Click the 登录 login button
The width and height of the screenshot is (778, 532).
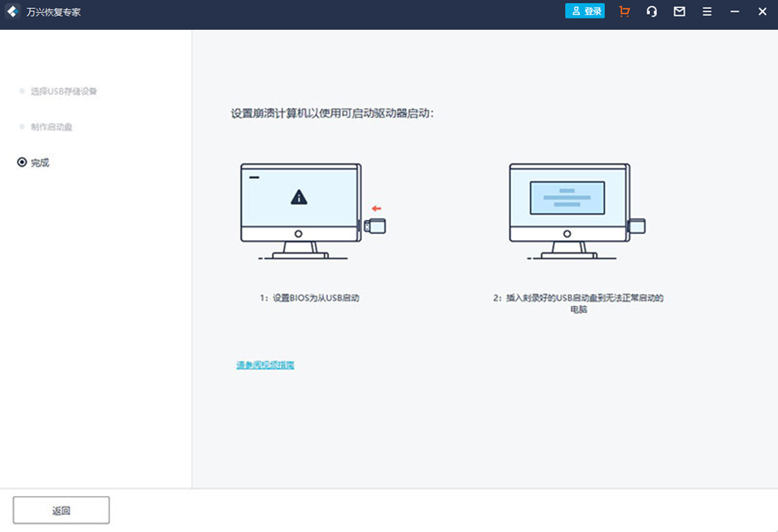pyautogui.click(x=585, y=11)
